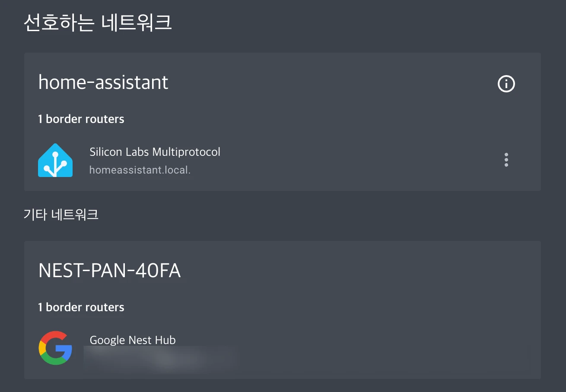Click the Home Assistant logo icon
The image size is (566, 392).
click(x=55, y=160)
